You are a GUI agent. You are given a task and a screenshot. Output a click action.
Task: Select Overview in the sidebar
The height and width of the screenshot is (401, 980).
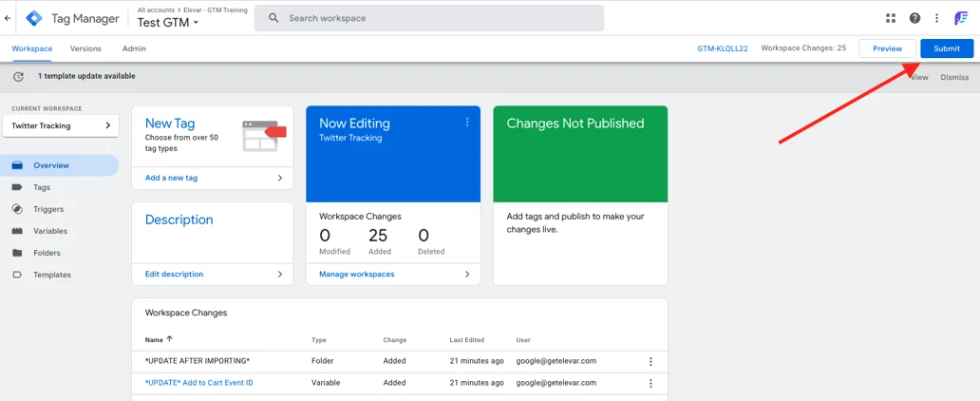tap(60, 165)
